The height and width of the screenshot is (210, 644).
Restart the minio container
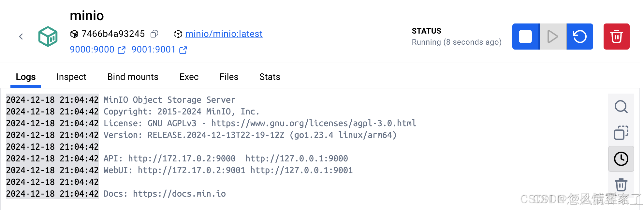tap(580, 37)
